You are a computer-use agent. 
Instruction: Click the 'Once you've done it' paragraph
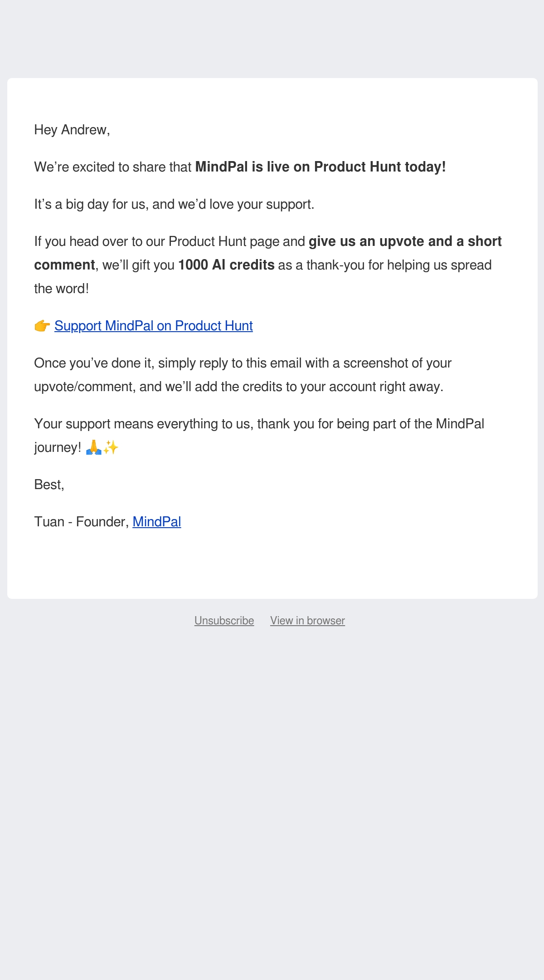[243, 375]
